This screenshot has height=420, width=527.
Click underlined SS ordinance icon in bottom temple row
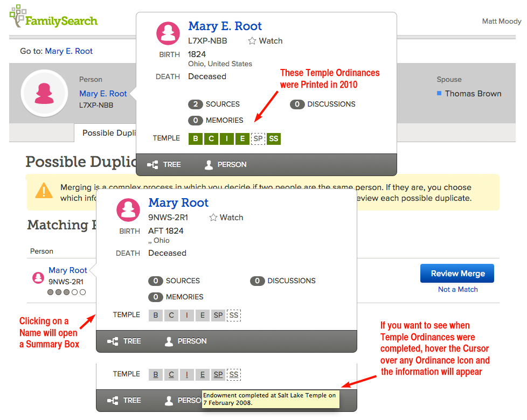click(x=233, y=375)
